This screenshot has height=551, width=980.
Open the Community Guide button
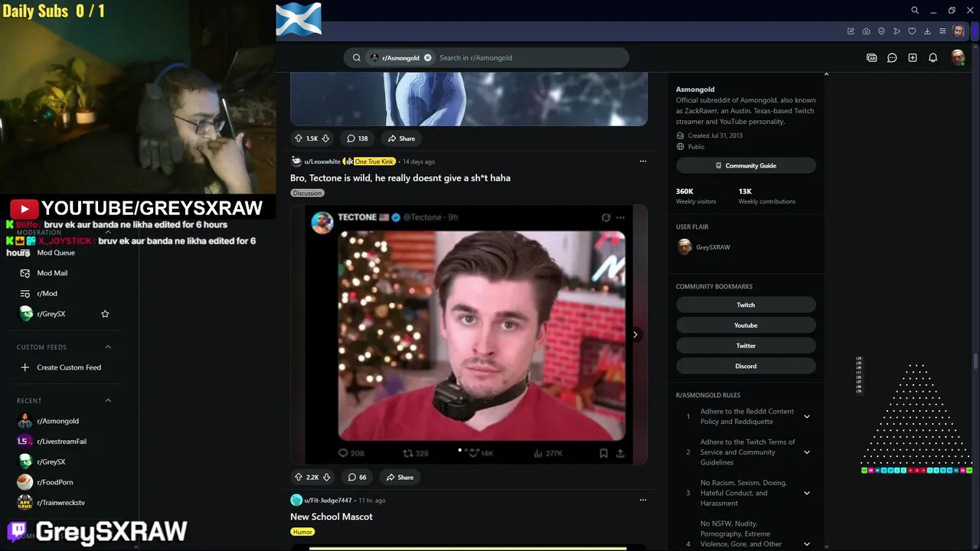tap(746, 165)
